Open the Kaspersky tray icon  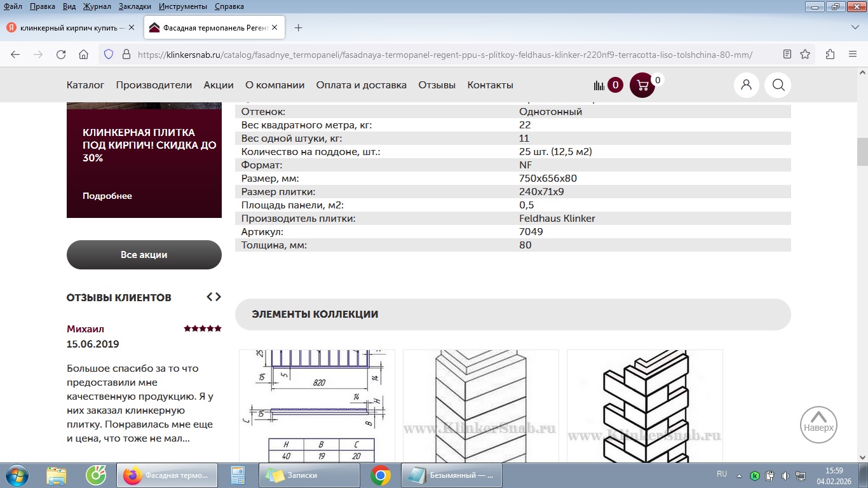click(754, 475)
